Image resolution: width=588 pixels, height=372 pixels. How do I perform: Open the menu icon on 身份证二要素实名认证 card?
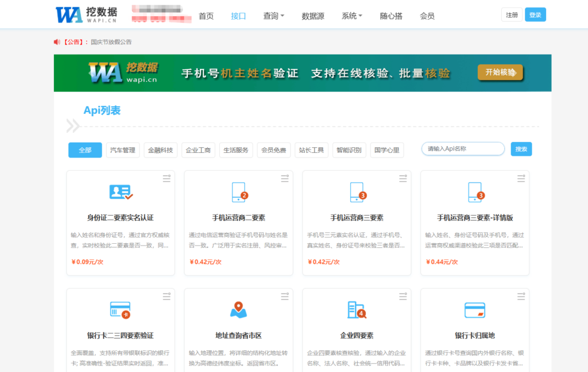coord(167,179)
